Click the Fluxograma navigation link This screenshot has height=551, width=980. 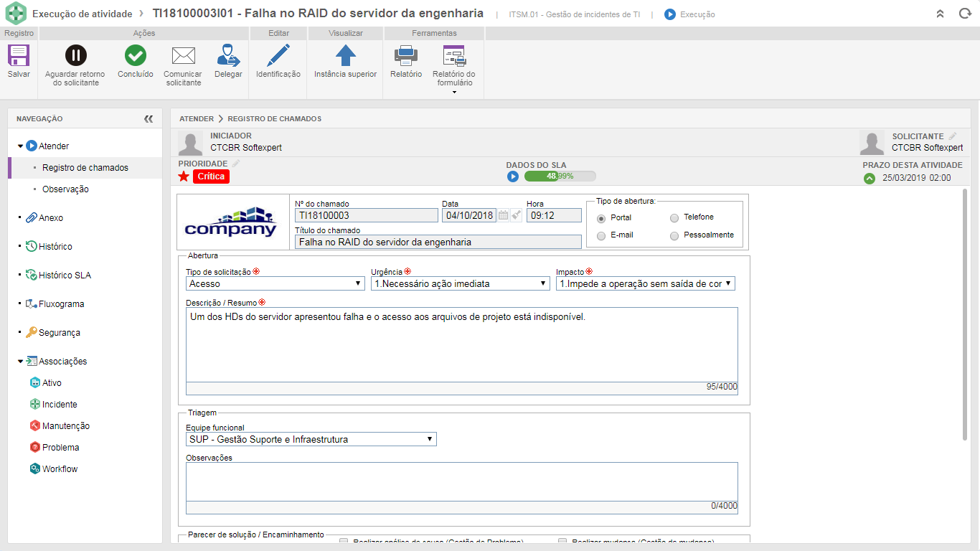click(x=61, y=304)
